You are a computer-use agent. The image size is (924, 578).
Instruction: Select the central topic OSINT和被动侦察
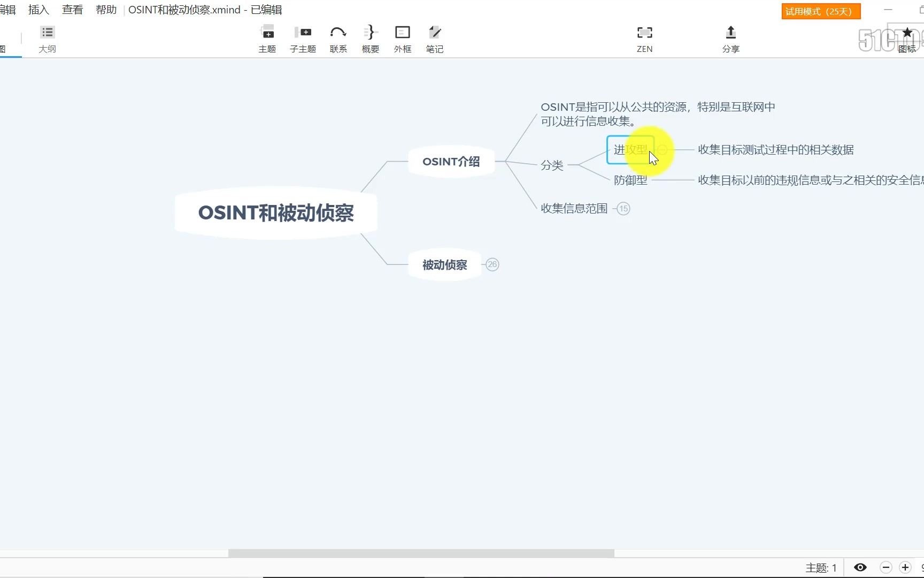click(276, 213)
